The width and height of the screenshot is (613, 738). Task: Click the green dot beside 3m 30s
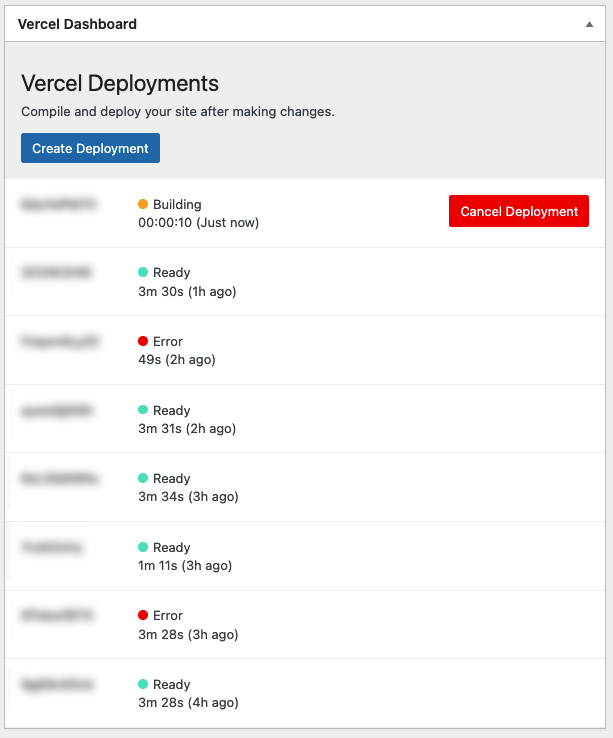(143, 272)
